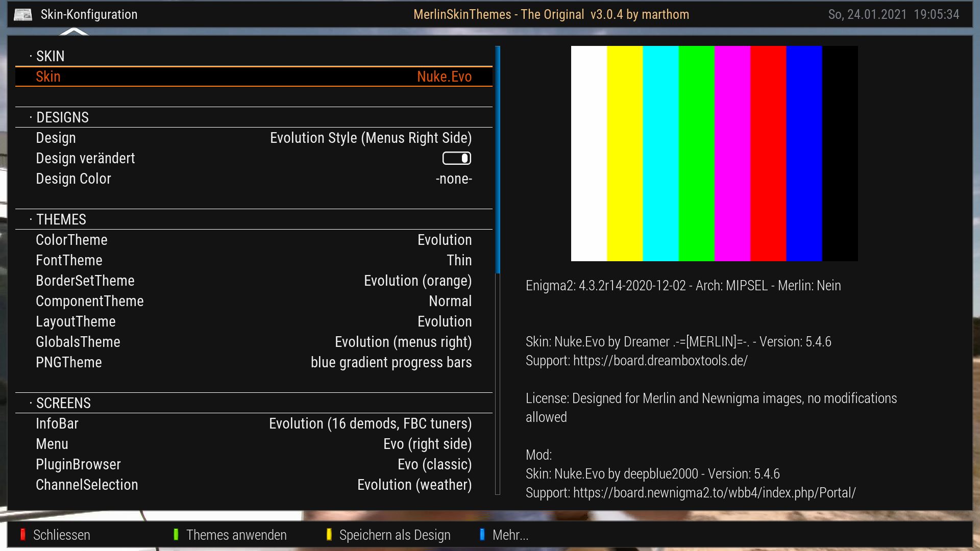Select the SKIN section header
980x551 pixels.
click(x=50, y=56)
